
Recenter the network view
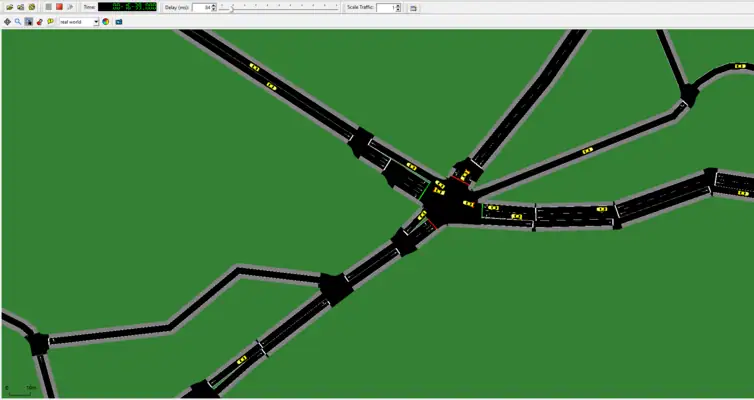pos(7,21)
